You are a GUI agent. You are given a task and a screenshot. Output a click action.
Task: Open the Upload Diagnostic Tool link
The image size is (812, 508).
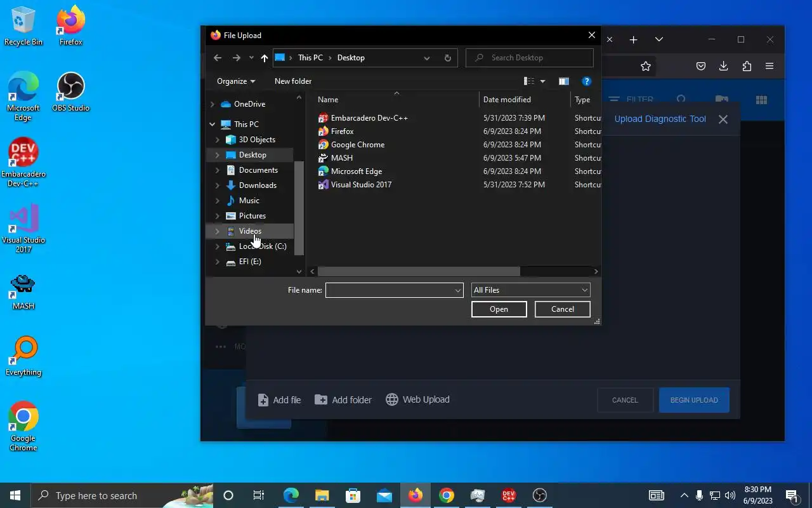click(660, 119)
